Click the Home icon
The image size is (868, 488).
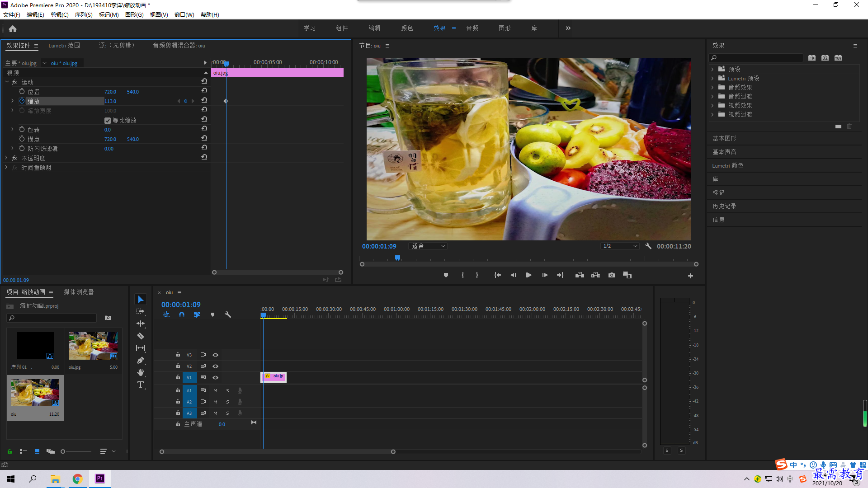coord(13,28)
